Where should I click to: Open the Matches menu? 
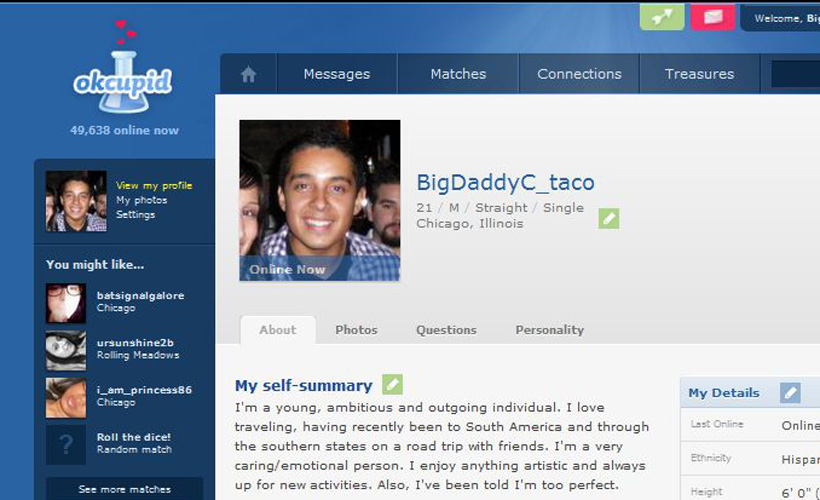point(458,74)
